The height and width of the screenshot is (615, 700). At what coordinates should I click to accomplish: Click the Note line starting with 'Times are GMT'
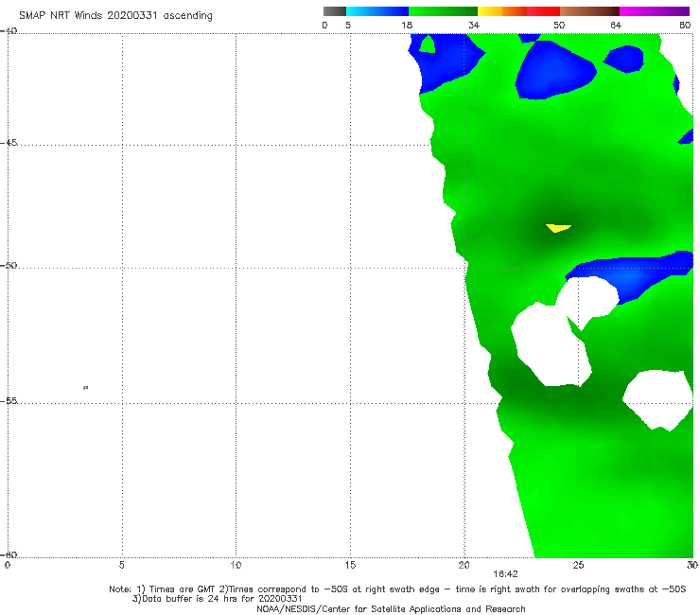coord(397,589)
